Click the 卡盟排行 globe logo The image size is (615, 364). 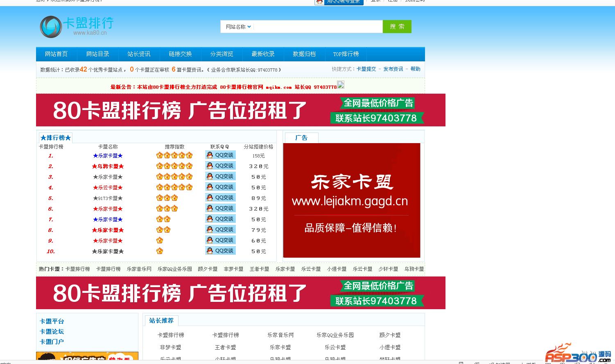51,27
